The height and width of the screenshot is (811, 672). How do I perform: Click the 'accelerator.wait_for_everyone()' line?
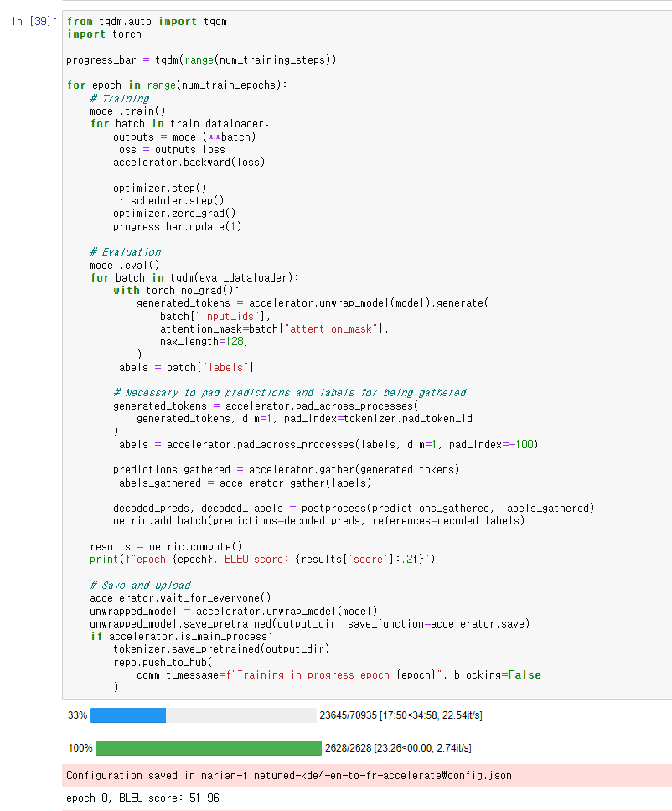point(180,598)
